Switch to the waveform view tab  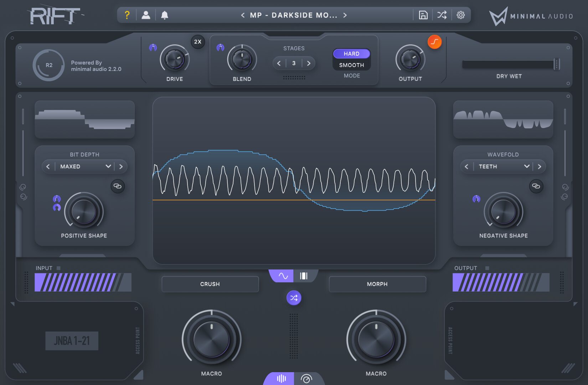click(283, 276)
